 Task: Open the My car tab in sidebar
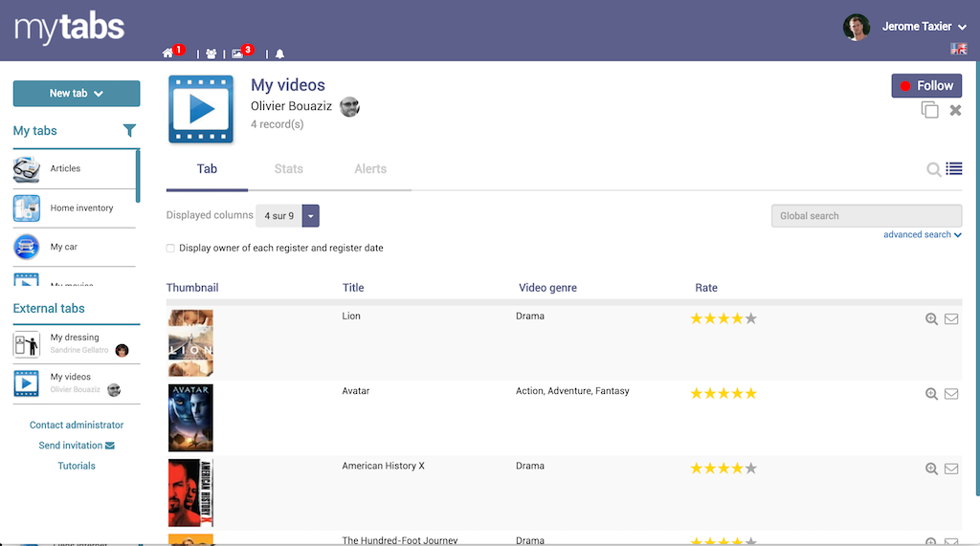[x=74, y=247]
